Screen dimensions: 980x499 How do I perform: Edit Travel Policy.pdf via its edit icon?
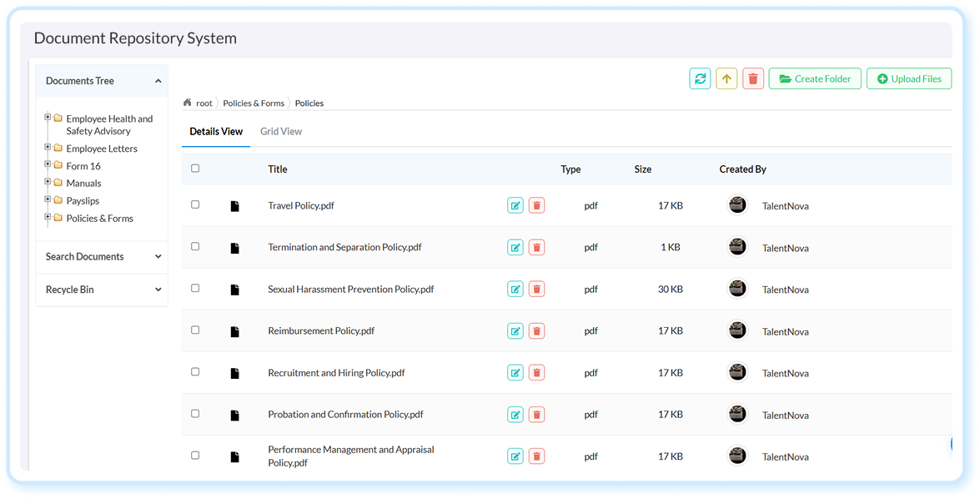coord(515,205)
